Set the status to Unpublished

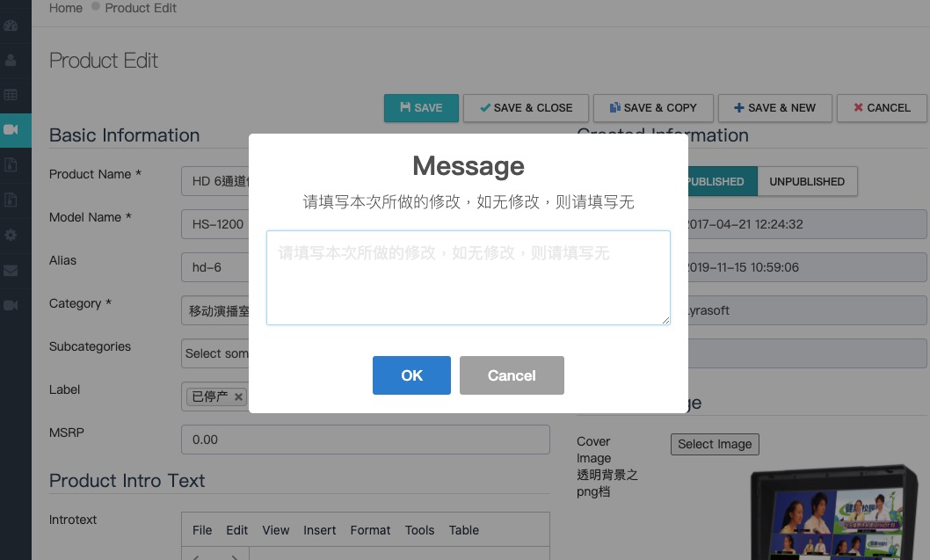(x=806, y=182)
